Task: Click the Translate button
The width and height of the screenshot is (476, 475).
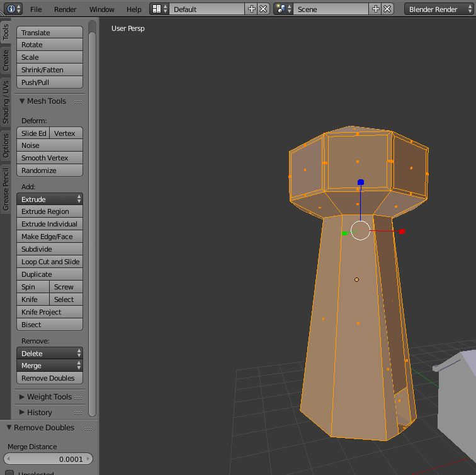Action: pyautogui.click(x=50, y=33)
